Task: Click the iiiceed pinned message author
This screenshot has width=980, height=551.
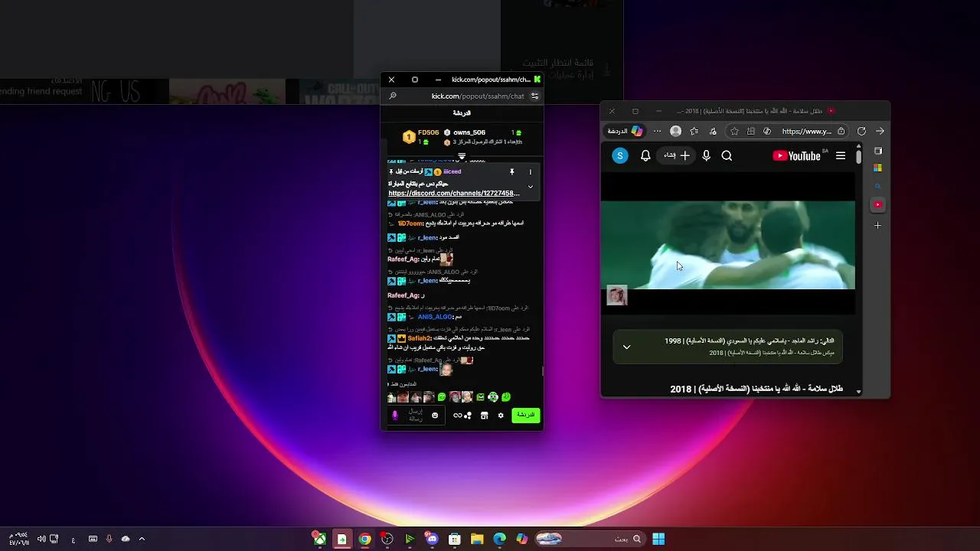Action: 452,172
